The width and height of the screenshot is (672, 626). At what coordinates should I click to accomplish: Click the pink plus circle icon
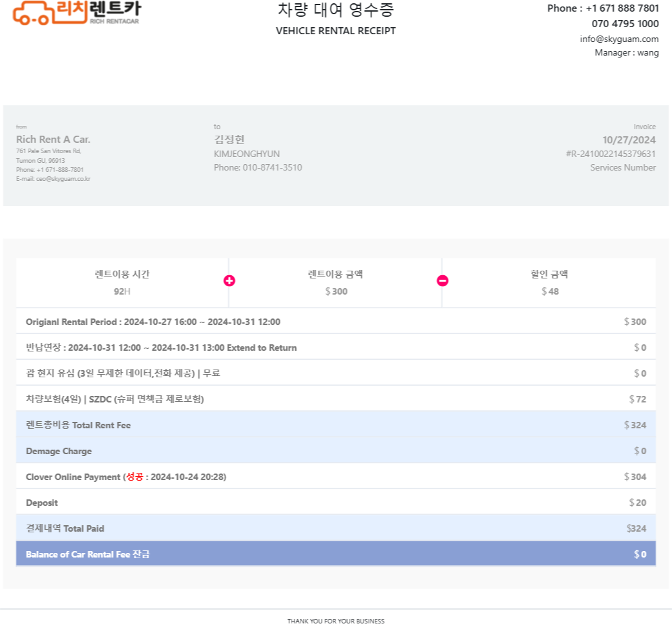tap(229, 280)
